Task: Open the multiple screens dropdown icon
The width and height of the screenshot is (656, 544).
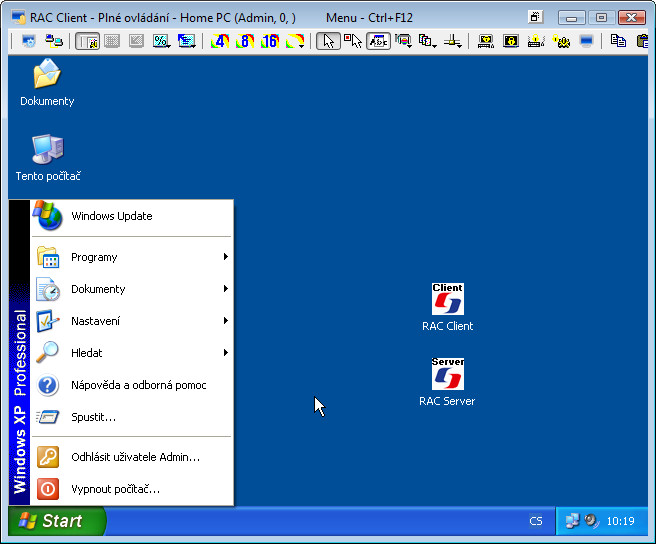Action: [x=428, y=41]
